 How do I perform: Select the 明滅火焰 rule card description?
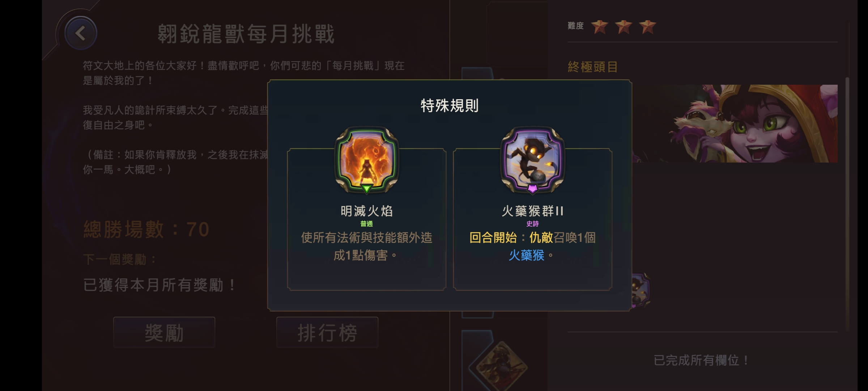pyautogui.click(x=366, y=247)
